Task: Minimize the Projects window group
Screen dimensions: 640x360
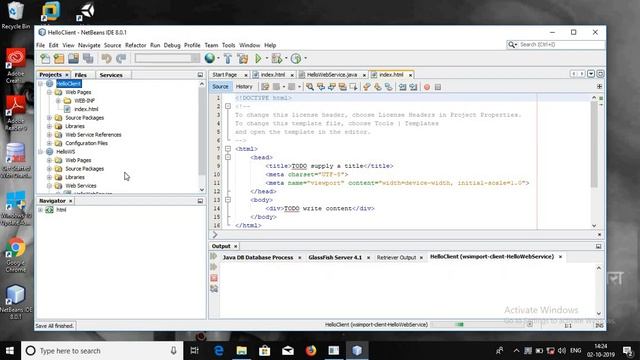Action: pyautogui.click(x=200, y=75)
